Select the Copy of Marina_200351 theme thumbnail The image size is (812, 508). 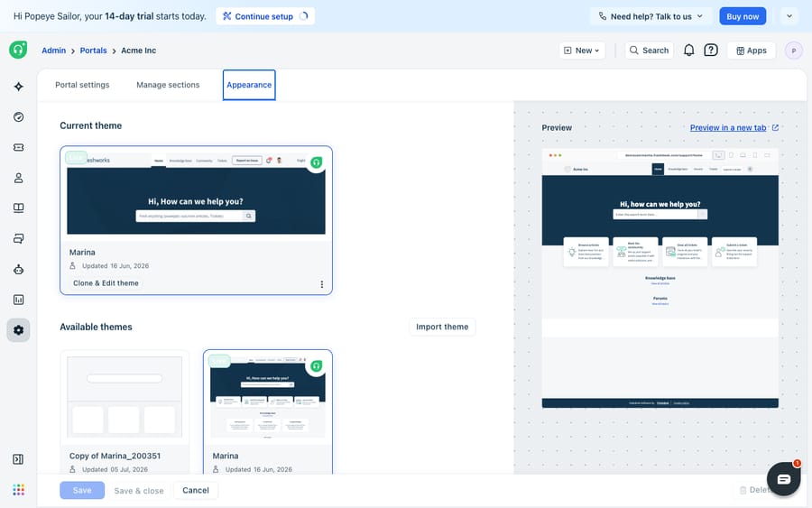[125, 397]
